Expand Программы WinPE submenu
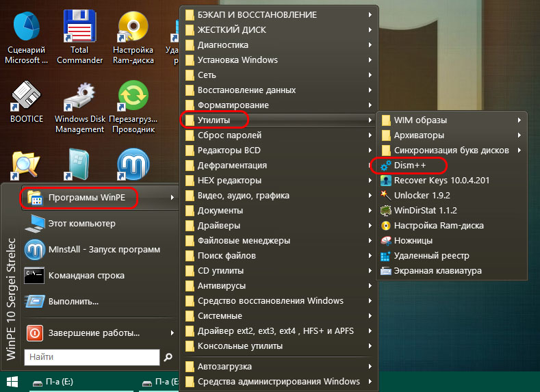 (x=100, y=198)
